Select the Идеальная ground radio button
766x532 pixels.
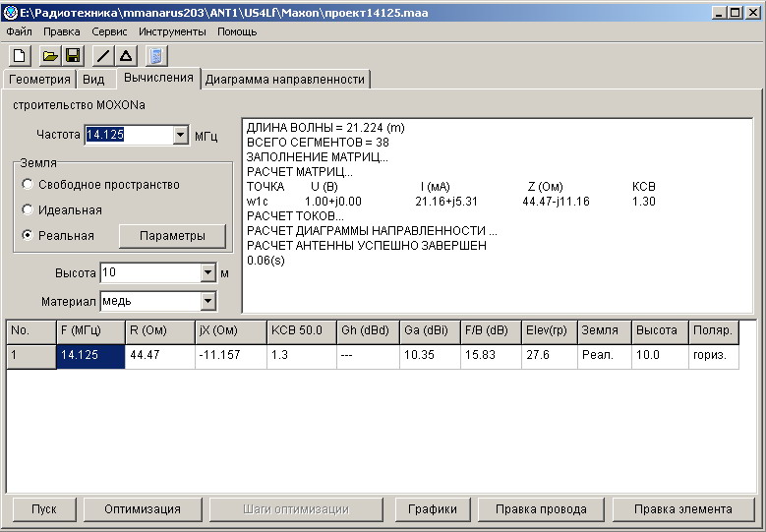pos(28,210)
